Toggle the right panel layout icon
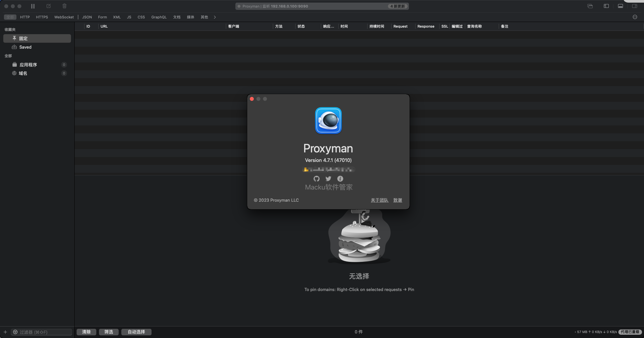The width and height of the screenshot is (644, 338). (x=634, y=6)
